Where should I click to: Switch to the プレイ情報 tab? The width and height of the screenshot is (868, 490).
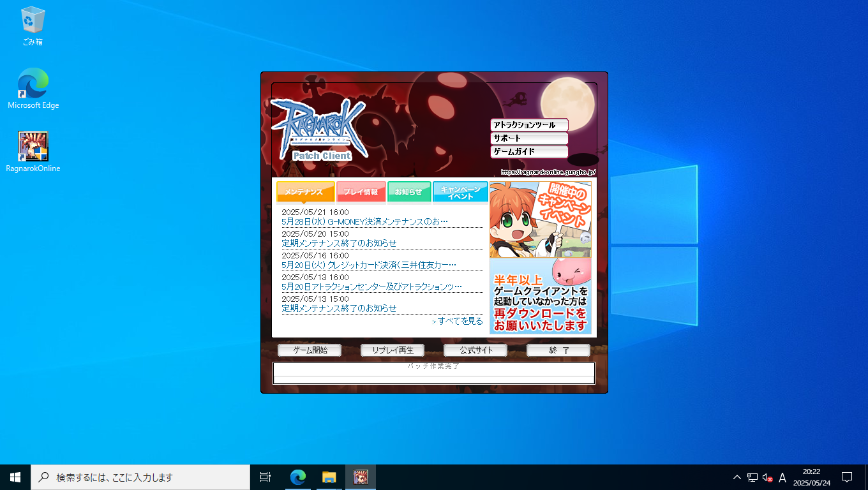click(361, 192)
